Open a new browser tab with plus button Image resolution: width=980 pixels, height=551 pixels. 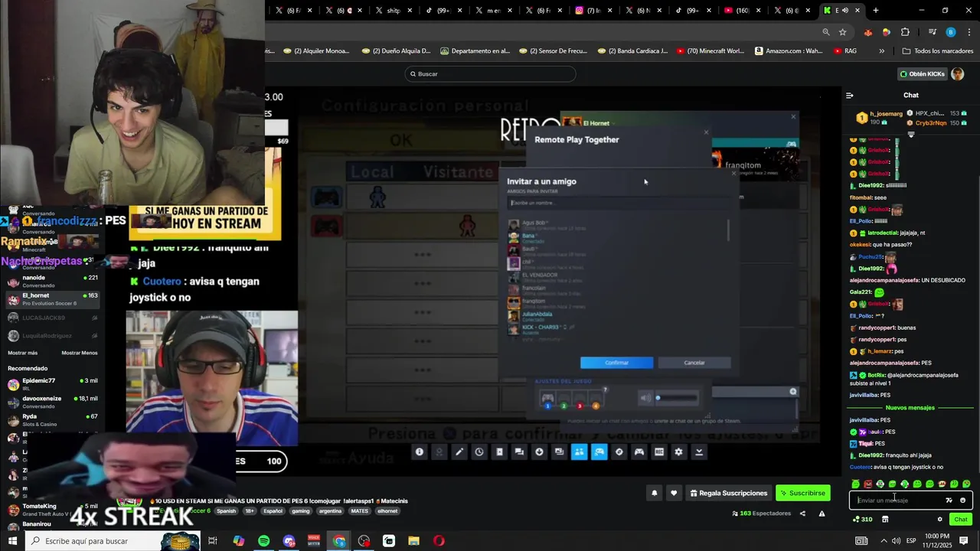[876, 11]
